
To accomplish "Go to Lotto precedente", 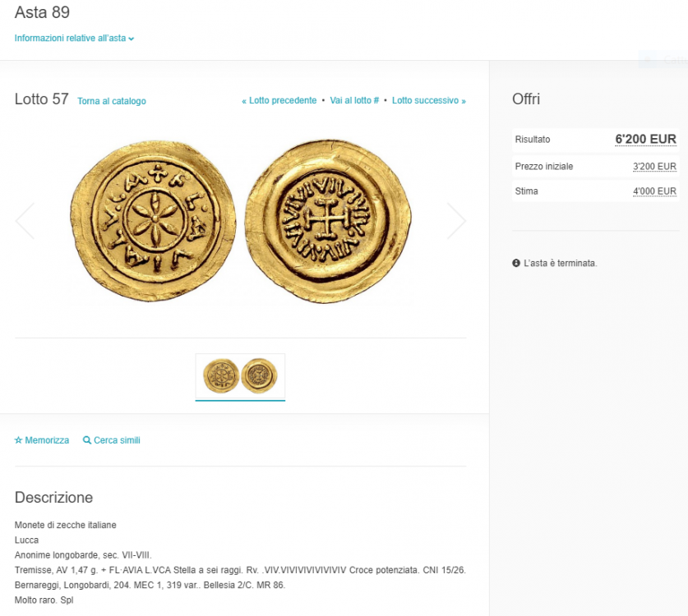I will [x=279, y=100].
